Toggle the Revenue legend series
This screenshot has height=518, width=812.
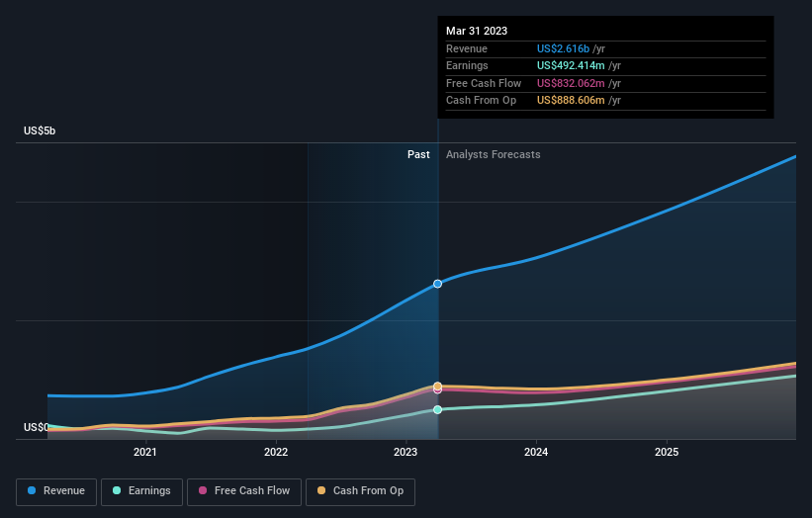(x=56, y=491)
